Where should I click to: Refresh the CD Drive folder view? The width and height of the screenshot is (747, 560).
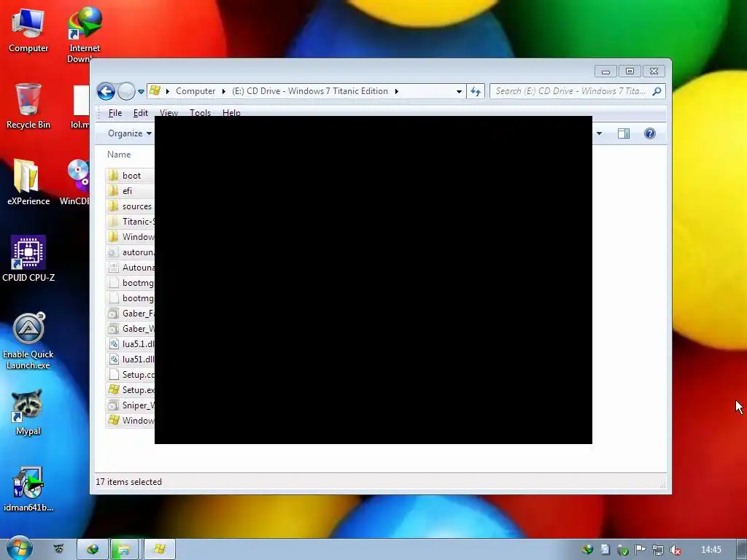tap(476, 91)
